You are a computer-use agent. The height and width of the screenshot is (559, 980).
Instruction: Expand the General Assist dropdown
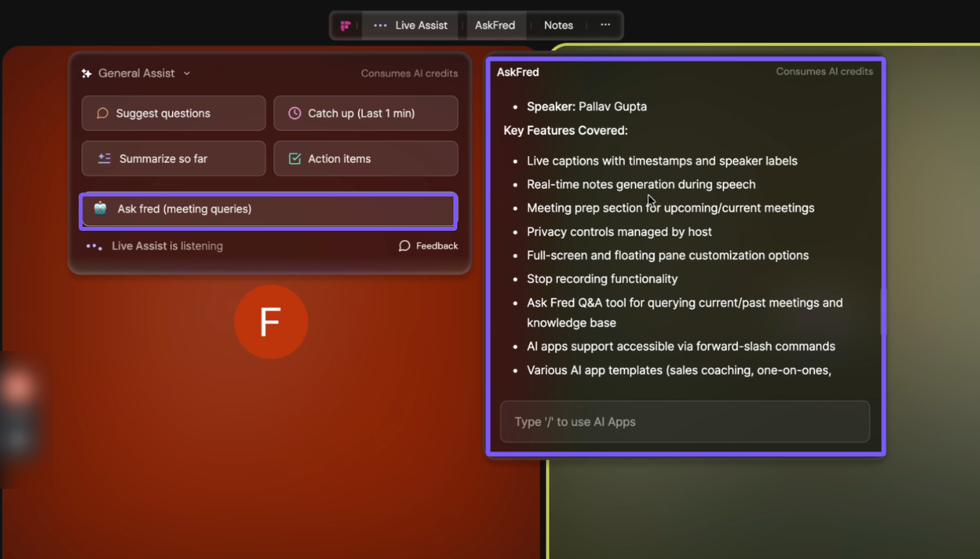coord(187,73)
